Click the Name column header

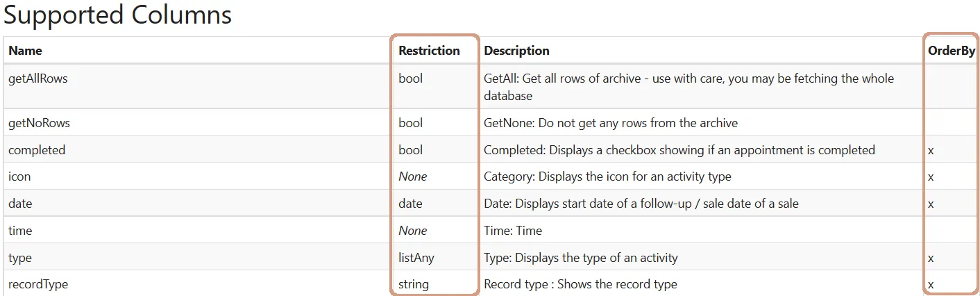click(25, 51)
